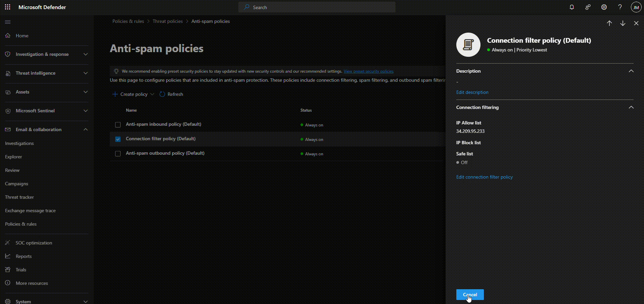
Task: Go to previous item with up arrow
Action: point(609,23)
